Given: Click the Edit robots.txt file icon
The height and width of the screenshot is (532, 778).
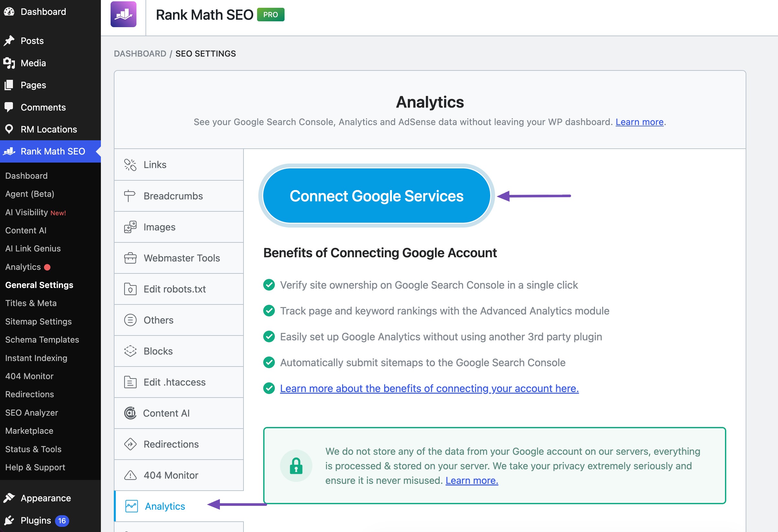Looking at the screenshot, I should pos(130,289).
